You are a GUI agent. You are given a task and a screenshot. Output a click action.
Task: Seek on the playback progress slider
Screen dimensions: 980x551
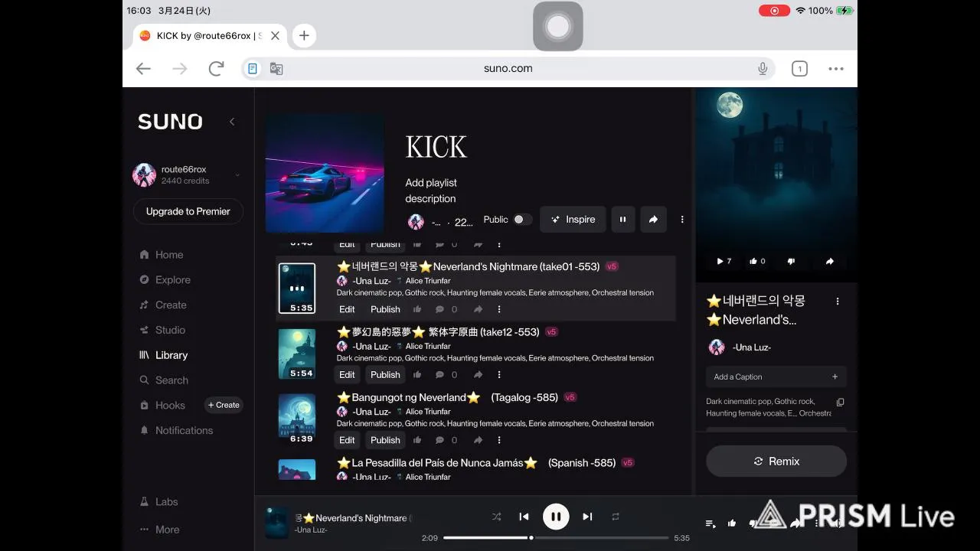click(x=556, y=538)
